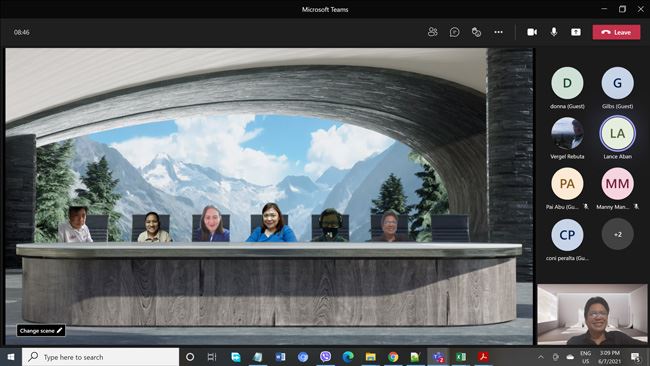Open Viber from the taskbar
The height and width of the screenshot is (366, 650).
coord(325,357)
